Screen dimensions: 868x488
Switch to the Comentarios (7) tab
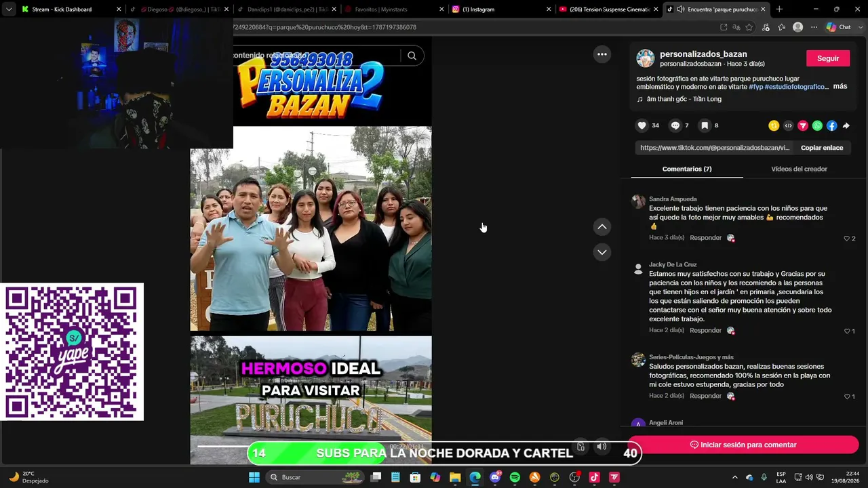[687, 169]
